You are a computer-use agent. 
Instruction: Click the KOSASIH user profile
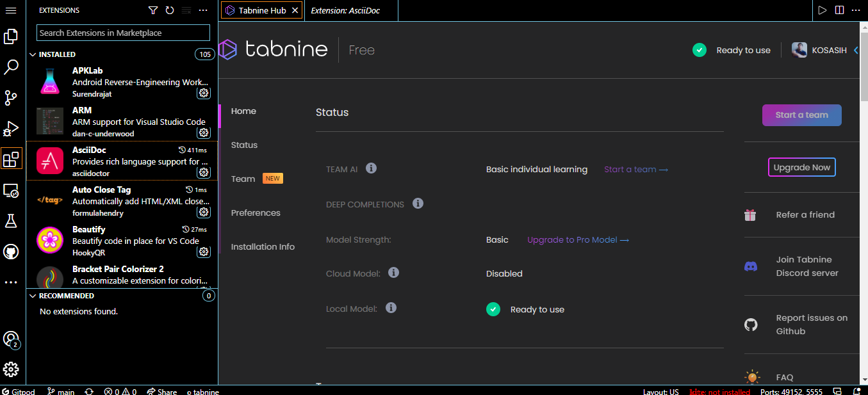tap(819, 50)
